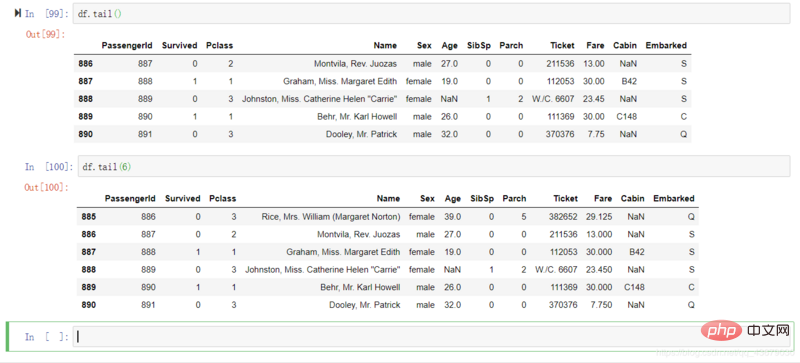Viewport: 800px width, 363px height.
Task: Select the Out[100] output prompt area
Action: tap(46, 187)
